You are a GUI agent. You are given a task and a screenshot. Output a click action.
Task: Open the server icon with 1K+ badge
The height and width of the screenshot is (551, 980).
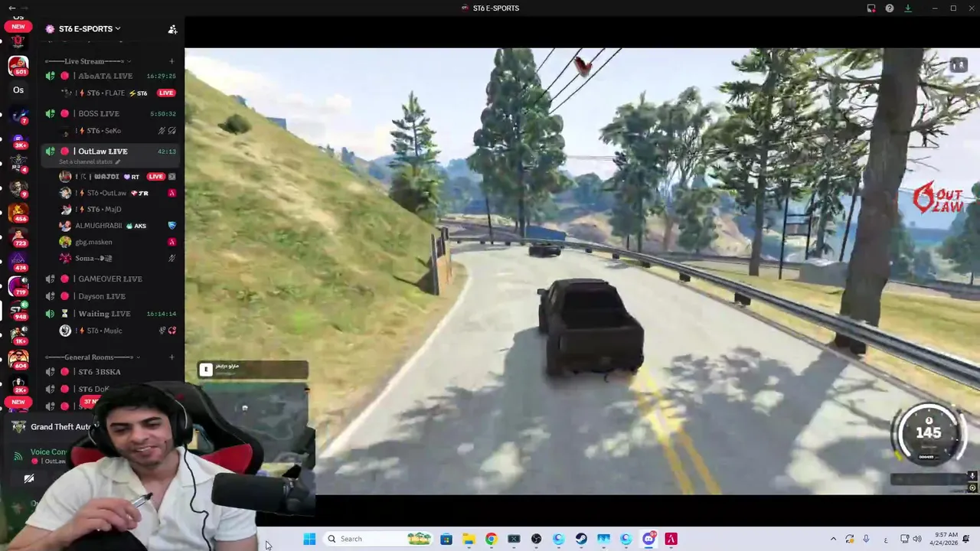click(18, 335)
